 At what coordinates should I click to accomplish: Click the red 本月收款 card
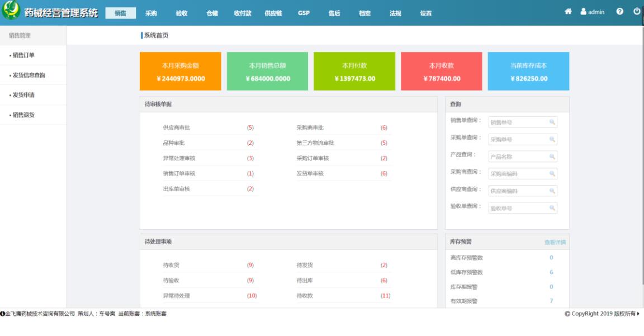click(x=442, y=71)
